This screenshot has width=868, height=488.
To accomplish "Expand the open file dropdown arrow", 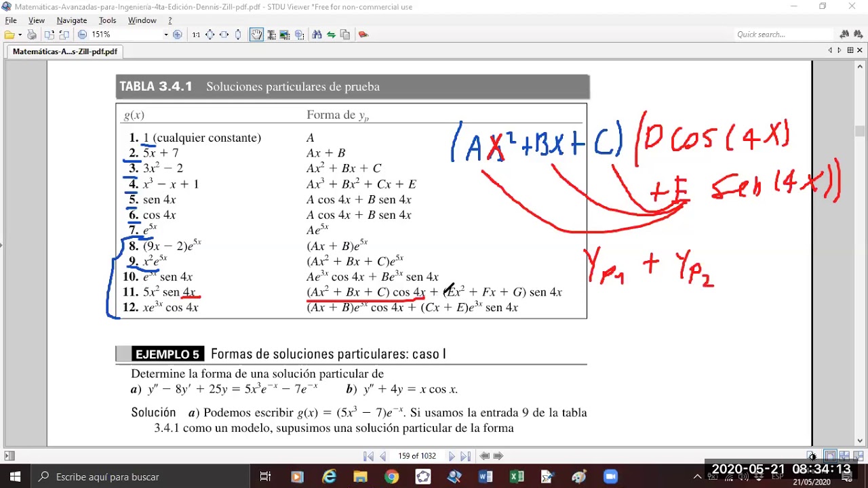I will 19,35.
